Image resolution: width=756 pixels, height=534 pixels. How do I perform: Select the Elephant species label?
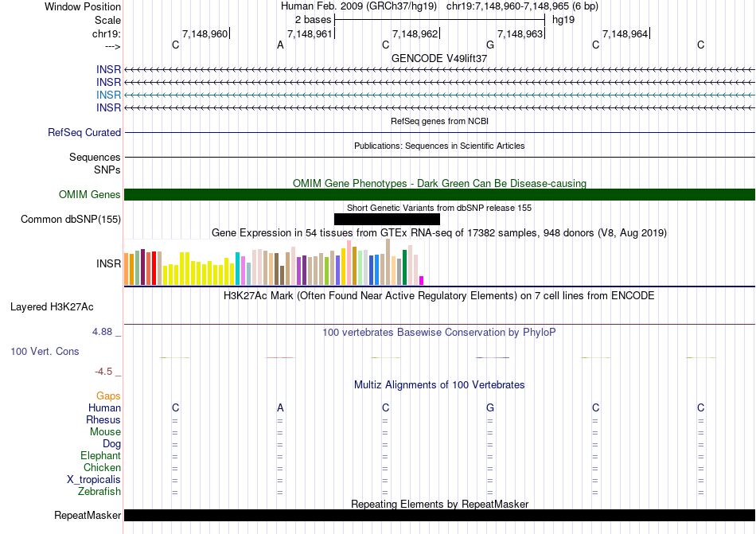pos(100,455)
